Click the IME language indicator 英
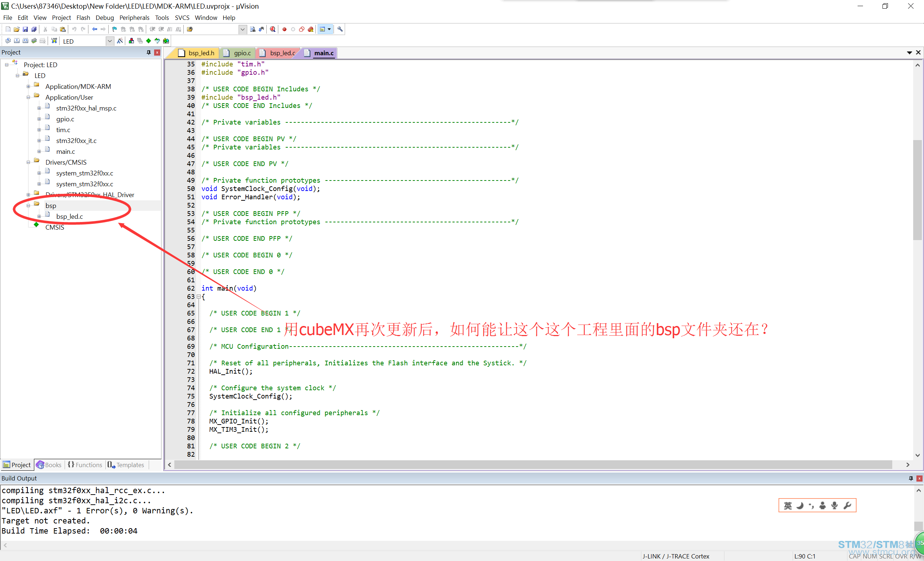Viewport: 924px width, 561px height. point(788,505)
